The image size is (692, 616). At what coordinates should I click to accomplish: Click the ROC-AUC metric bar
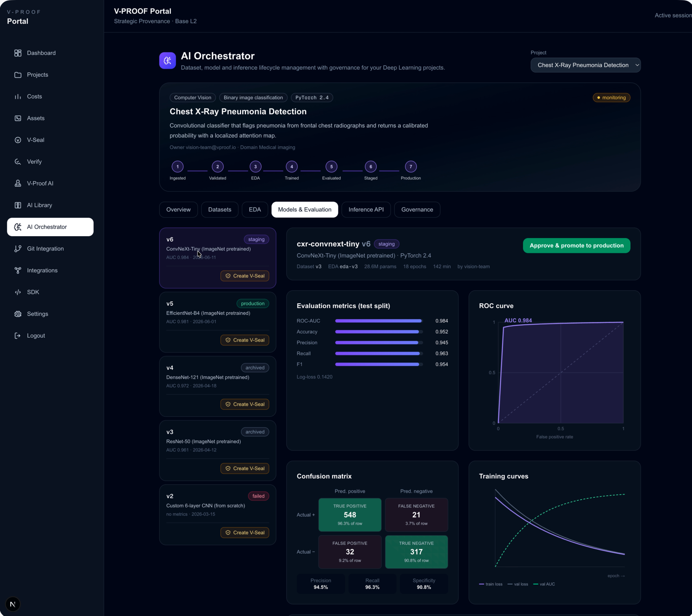[379, 321]
